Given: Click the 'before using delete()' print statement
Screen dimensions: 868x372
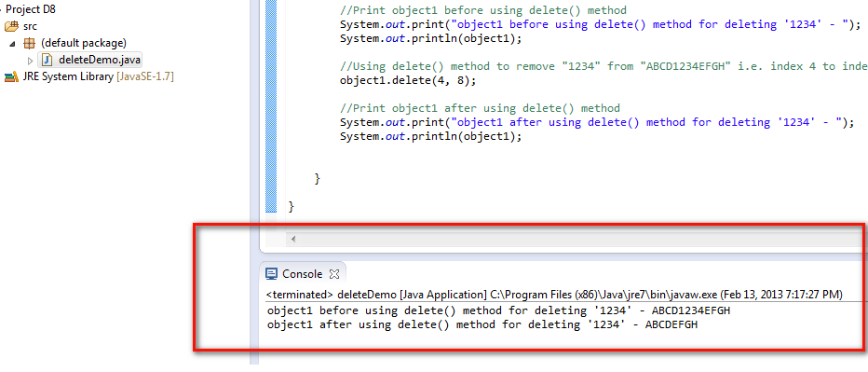Looking at the screenshot, I should click(x=601, y=24).
